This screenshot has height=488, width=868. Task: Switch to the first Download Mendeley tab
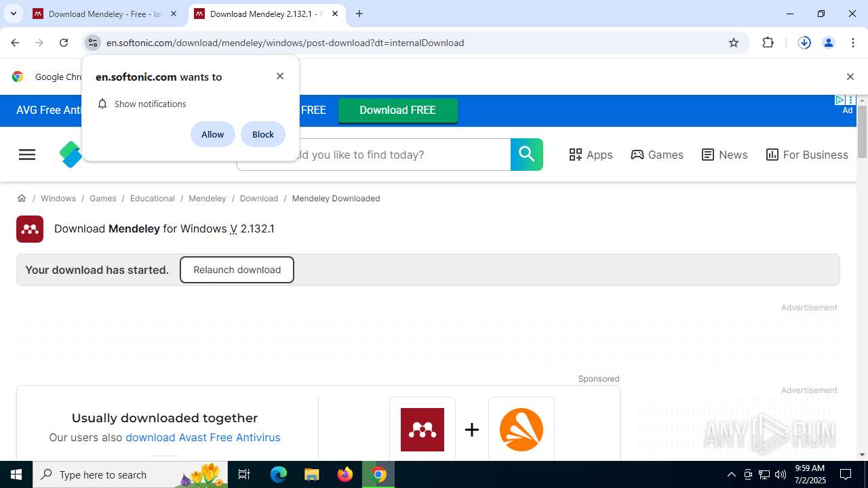pyautogui.click(x=105, y=14)
